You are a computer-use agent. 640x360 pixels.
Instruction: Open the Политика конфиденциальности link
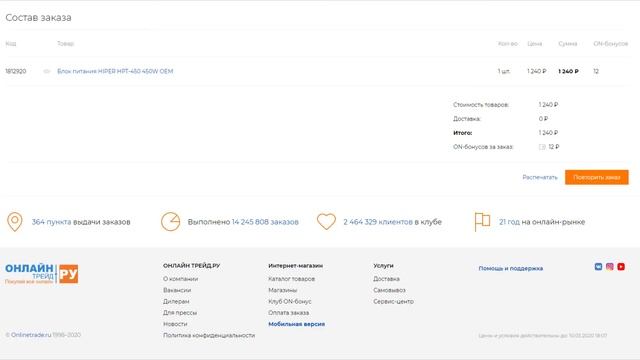(x=209, y=335)
